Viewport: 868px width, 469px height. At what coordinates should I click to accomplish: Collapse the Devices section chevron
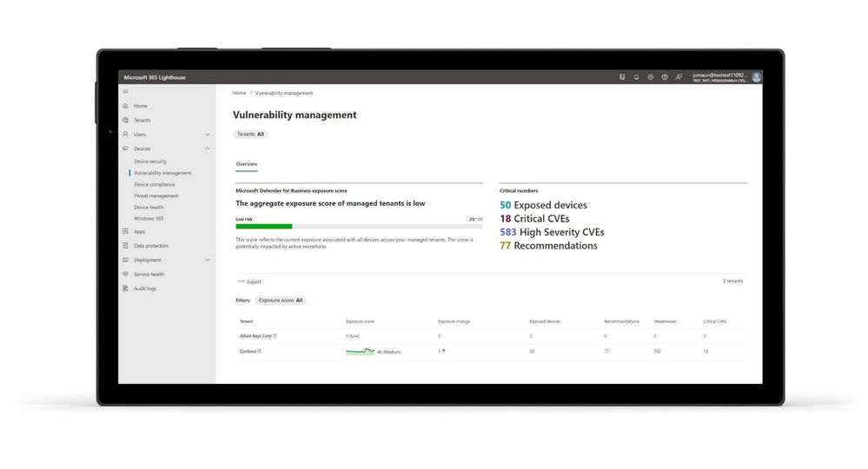pos(208,149)
